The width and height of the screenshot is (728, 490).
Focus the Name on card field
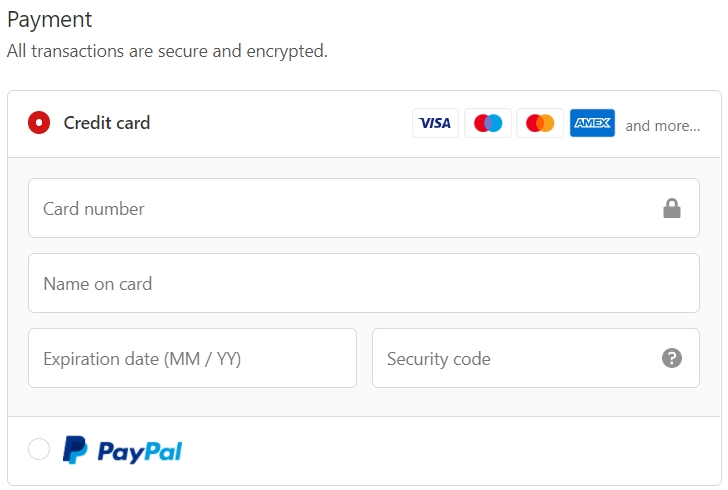pos(364,283)
